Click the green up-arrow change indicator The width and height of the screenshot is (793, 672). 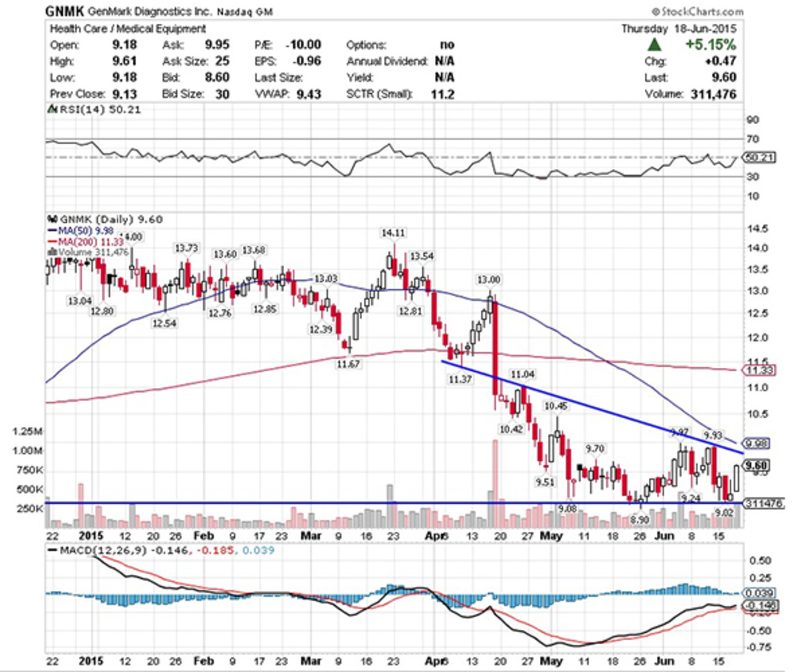pyautogui.click(x=654, y=45)
